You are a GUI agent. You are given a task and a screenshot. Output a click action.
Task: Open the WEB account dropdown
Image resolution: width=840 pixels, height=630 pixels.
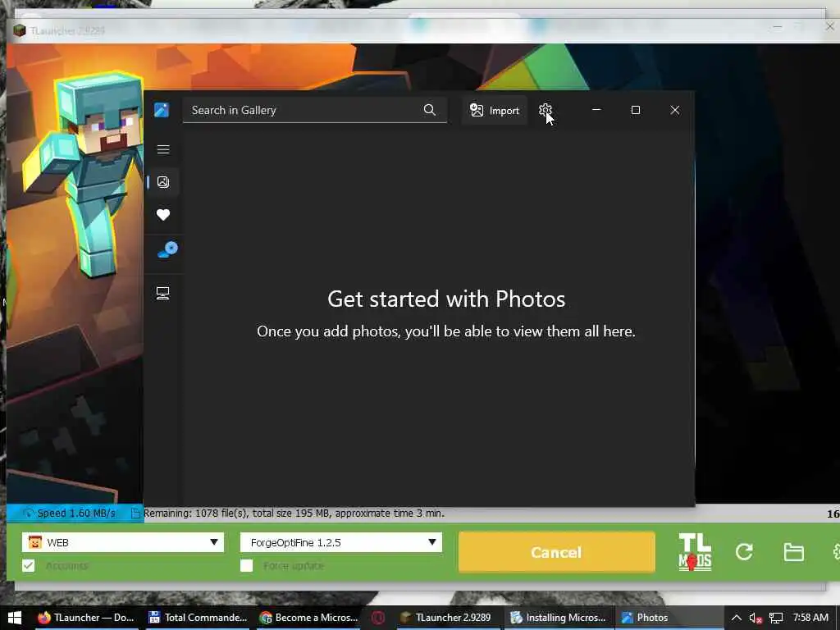(123, 542)
